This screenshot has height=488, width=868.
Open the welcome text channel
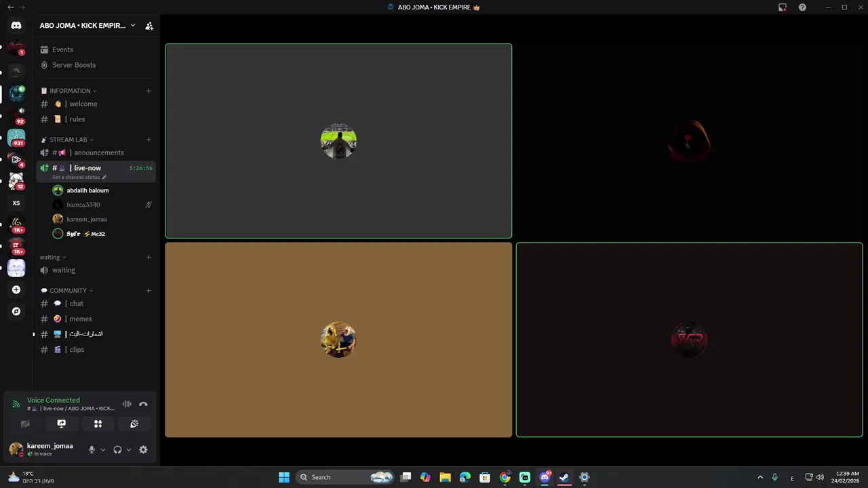96,104
